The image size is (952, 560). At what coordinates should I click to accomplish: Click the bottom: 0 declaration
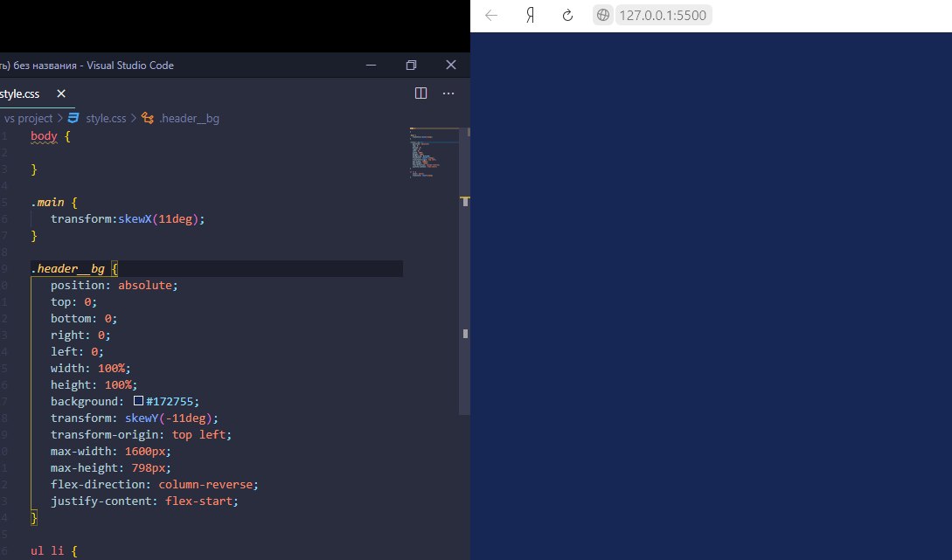[x=84, y=318]
